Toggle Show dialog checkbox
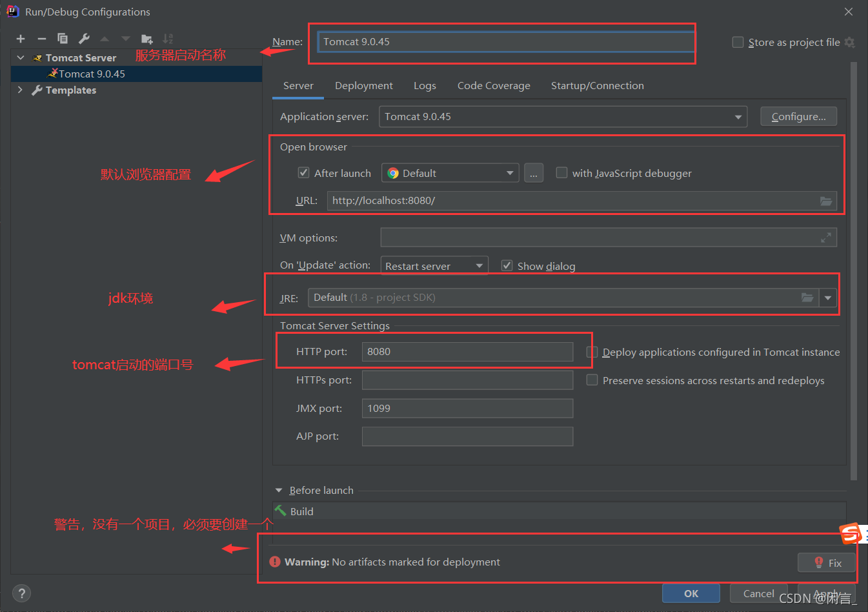 507,265
